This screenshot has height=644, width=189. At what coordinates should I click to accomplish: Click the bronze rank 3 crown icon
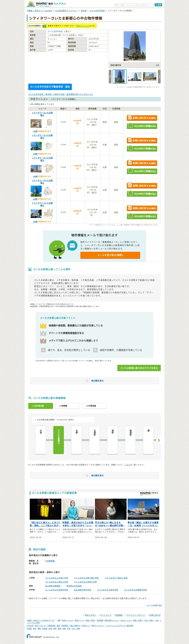click(43, 340)
